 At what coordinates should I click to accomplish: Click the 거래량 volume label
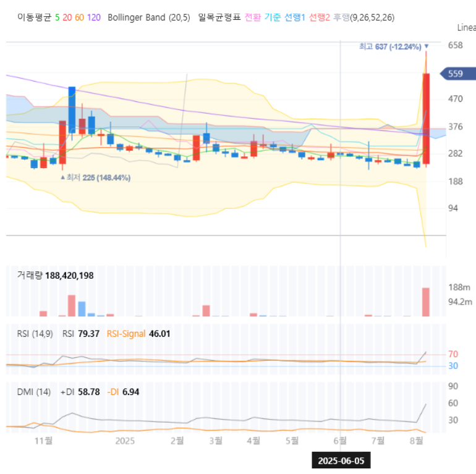[x=30, y=275]
